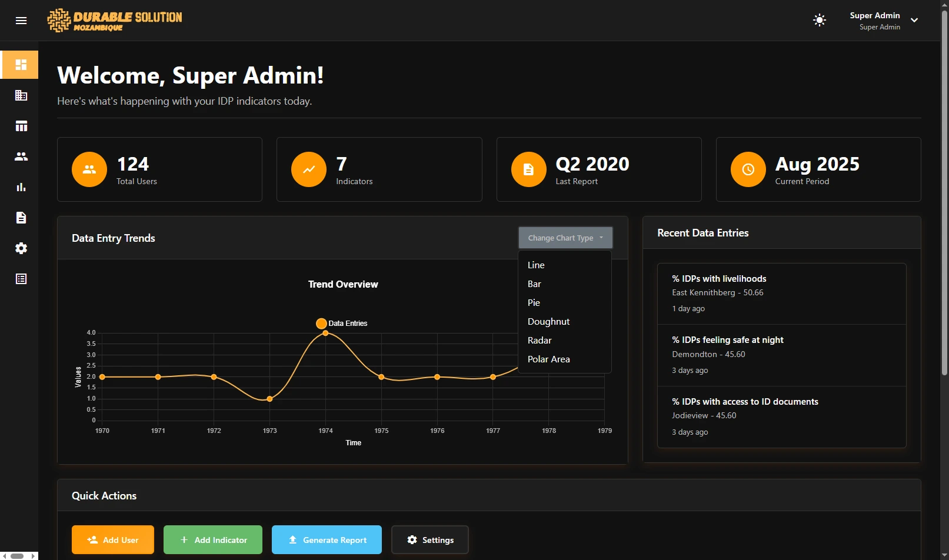Click the 1974 peak data point
This screenshot has width=949, height=560.
[x=325, y=333]
